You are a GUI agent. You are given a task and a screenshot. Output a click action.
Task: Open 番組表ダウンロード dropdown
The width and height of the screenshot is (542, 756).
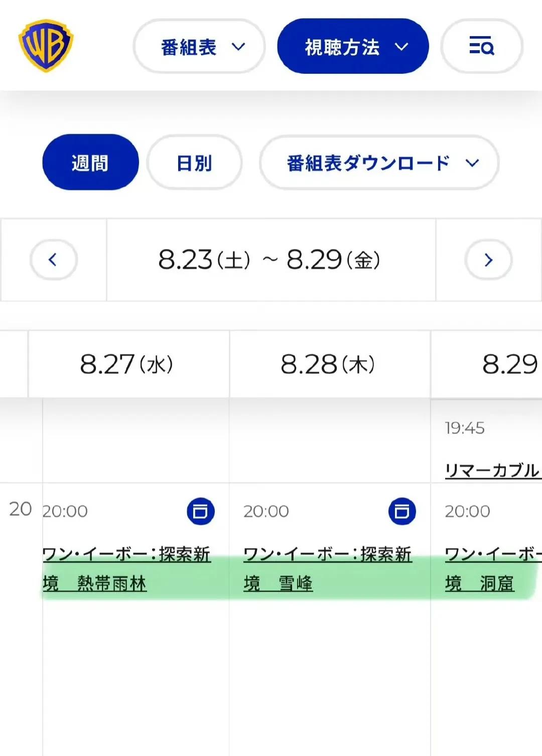coord(379,163)
